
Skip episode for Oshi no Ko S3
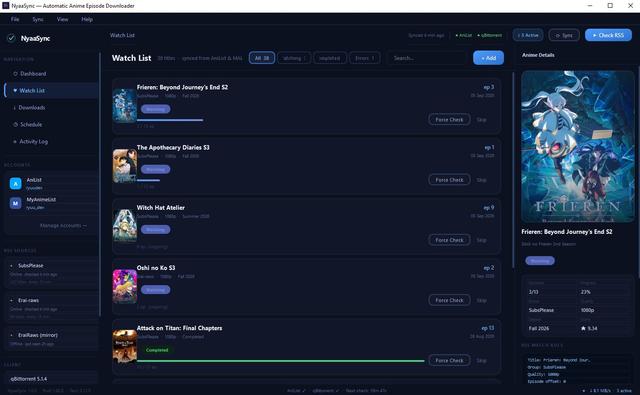pos(482,300)
